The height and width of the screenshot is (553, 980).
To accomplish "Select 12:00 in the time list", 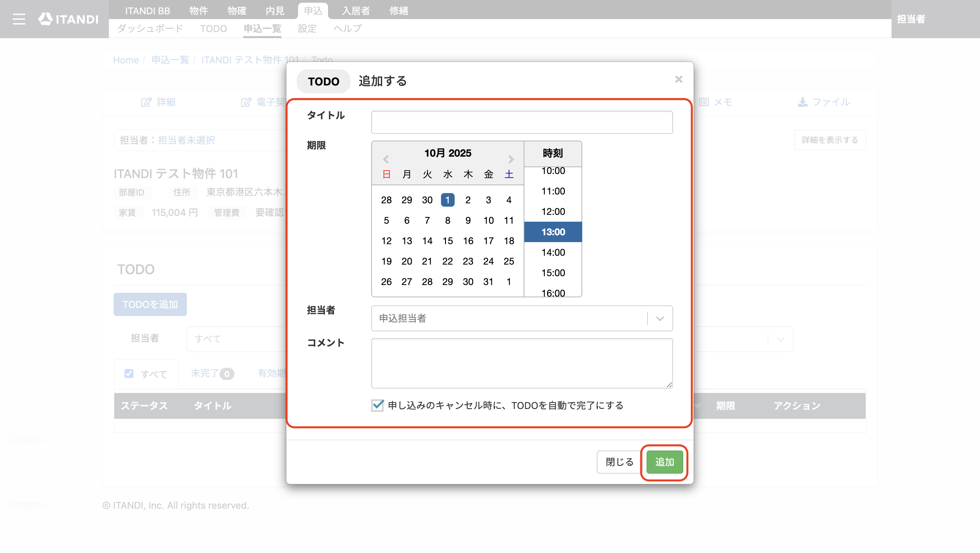I will pos(553,211).
